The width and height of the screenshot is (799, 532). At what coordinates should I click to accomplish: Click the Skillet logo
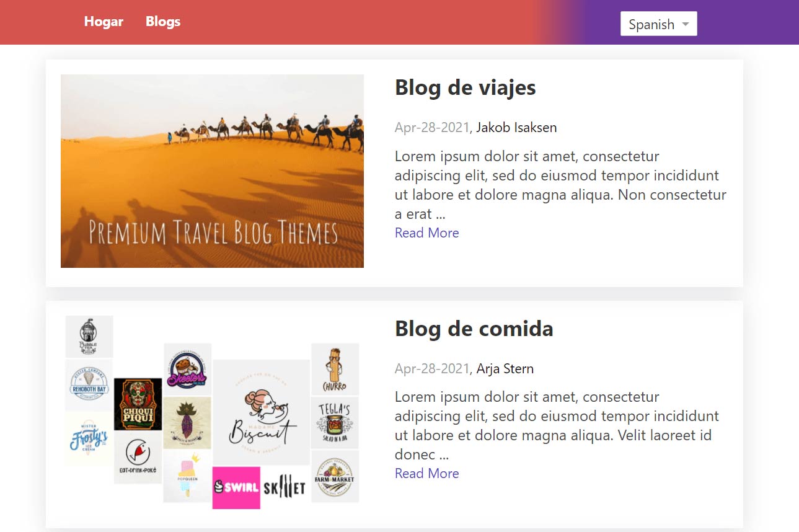point(285,488)
